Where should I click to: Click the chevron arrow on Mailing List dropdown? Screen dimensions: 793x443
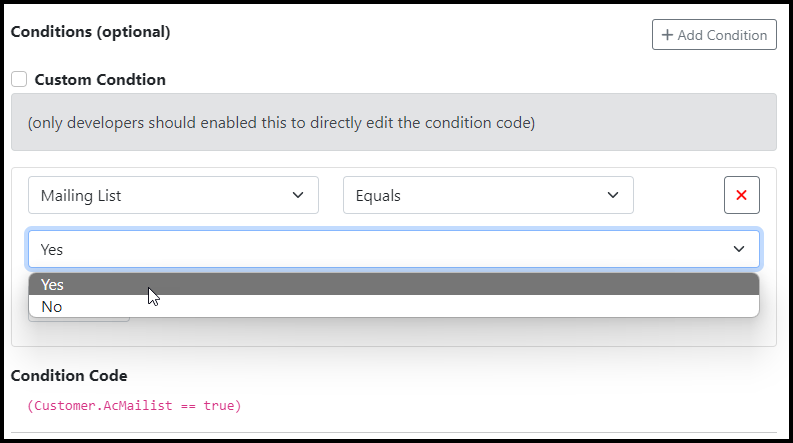[x=298, y=195]
